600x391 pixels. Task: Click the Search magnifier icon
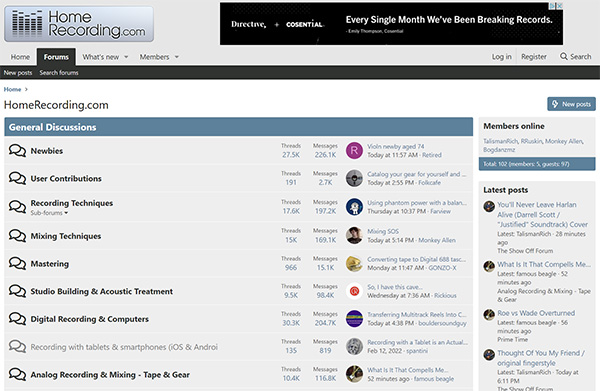[564, 56]
